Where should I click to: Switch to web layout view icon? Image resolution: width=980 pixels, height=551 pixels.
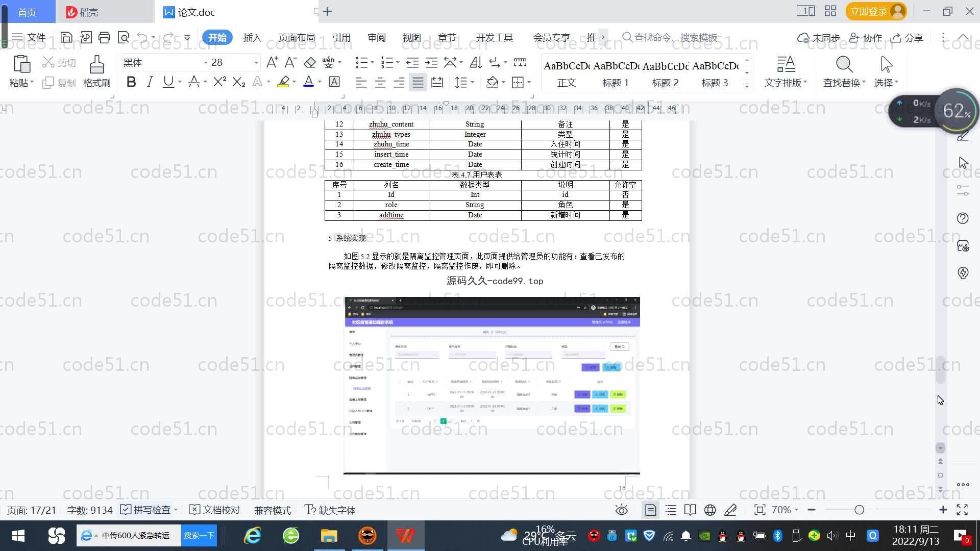coord(710,510)
